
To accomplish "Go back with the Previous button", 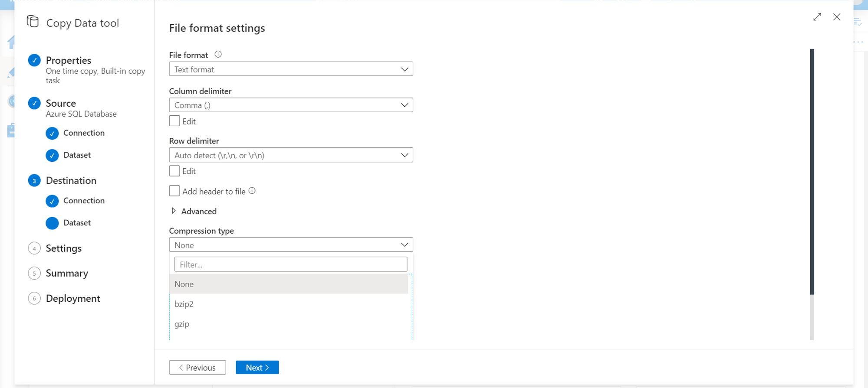I will (197, 368).
